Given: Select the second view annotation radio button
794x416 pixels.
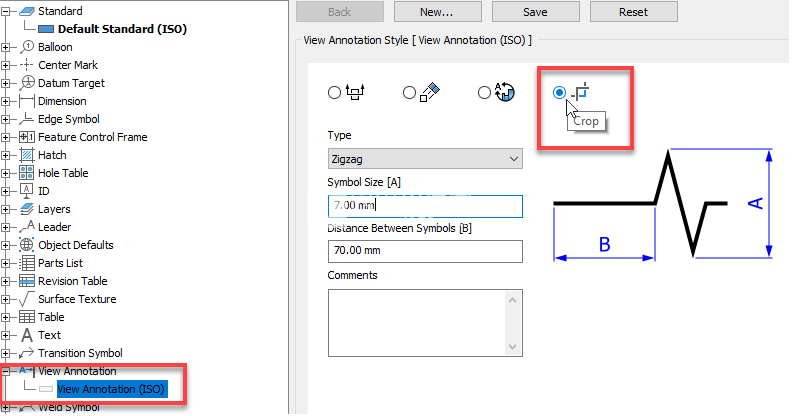Looking at the screenshot, I should pyautogui.click(x=409, y=93).
